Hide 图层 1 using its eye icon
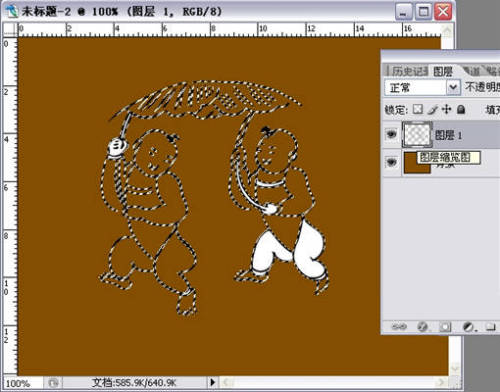Image resolution: width=500 pixels, height=392 pixels. pyautogui.click(x=391, y=134)
